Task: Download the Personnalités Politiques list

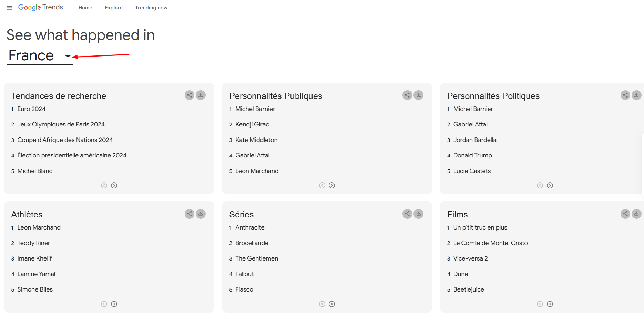Action: tap(636, 95)
